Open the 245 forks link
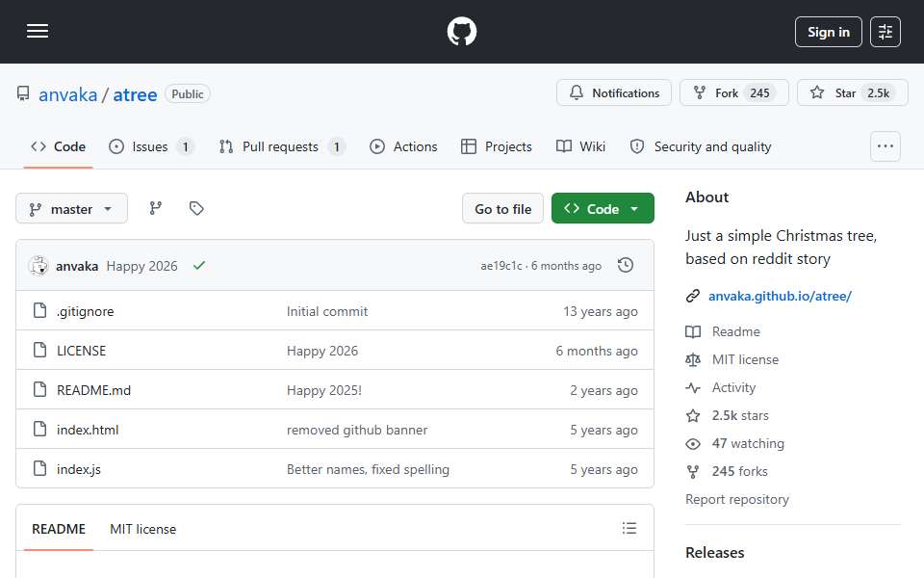The width and height of the screenshot is (924, 578). (739, 472)
